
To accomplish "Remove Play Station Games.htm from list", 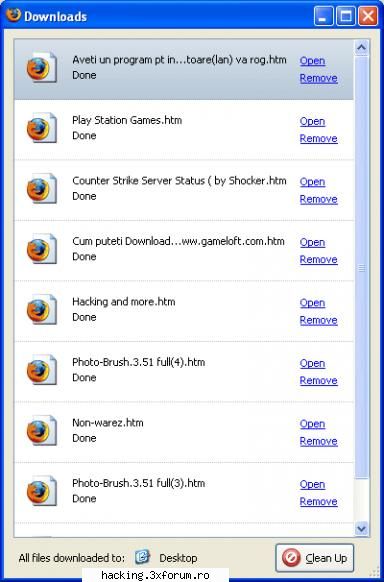I will (x=318, y=139).
